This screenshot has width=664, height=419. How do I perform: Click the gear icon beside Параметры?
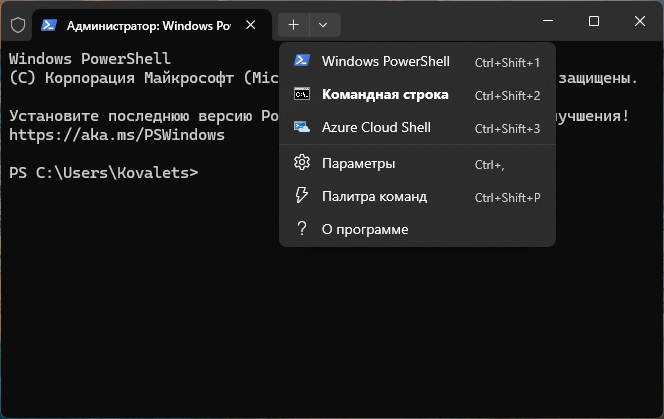point(301,163)
